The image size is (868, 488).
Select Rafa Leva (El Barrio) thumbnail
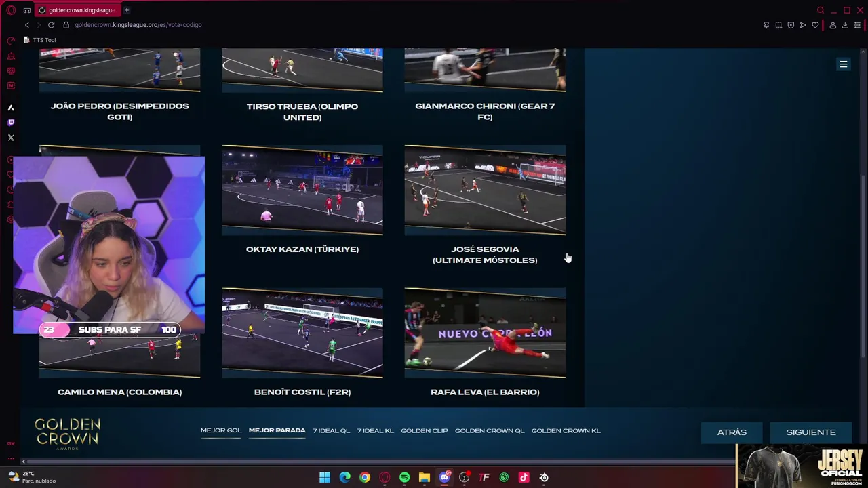pyautogui.click(x=485, y=333)
